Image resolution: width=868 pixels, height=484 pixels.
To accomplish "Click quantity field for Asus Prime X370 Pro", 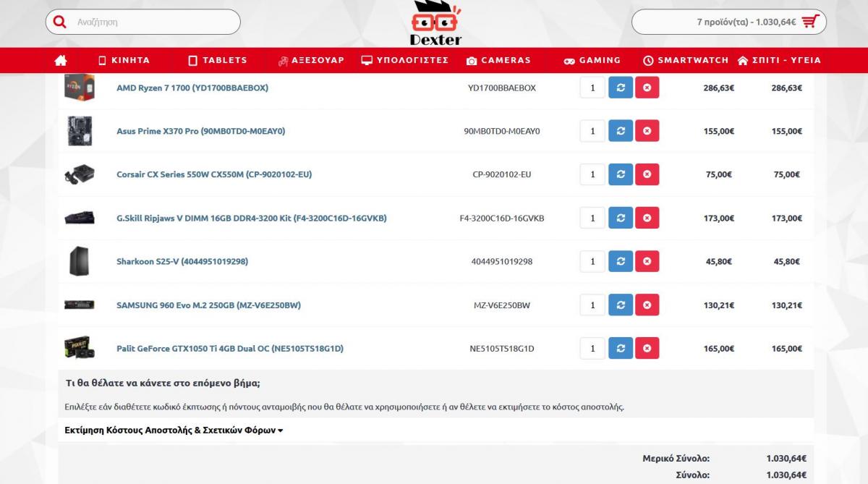I will coord(592,131).
